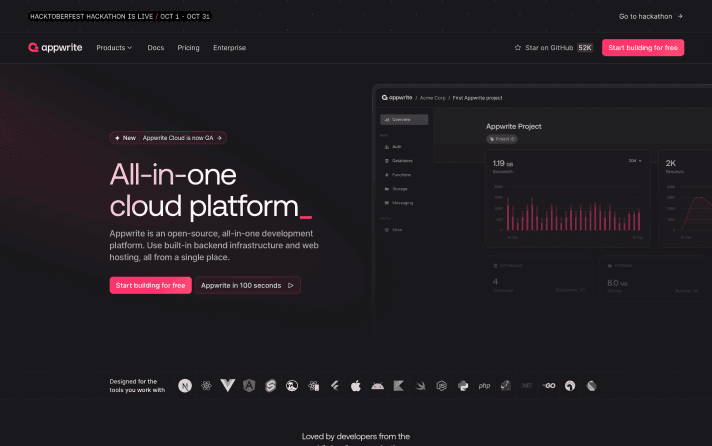
Task: Click the Angular shield logo icon
Action: point(249,386)
